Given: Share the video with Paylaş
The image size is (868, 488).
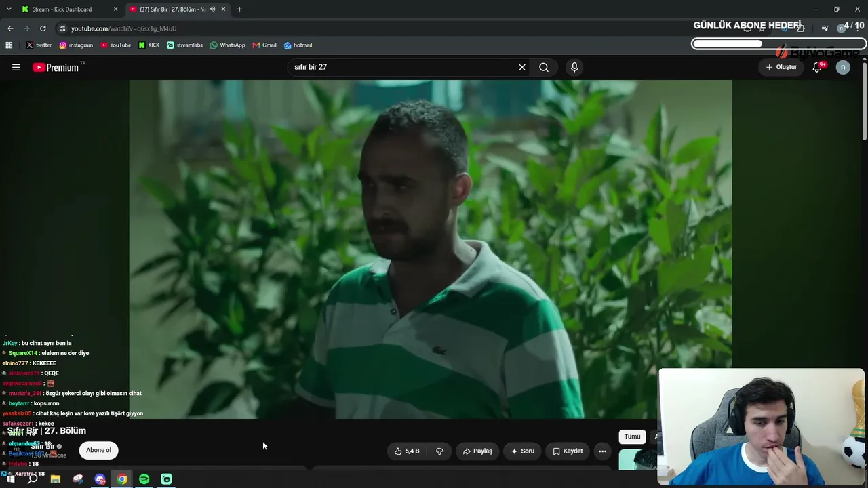Looking at the screenshot, I should click(x=477, y=451).
